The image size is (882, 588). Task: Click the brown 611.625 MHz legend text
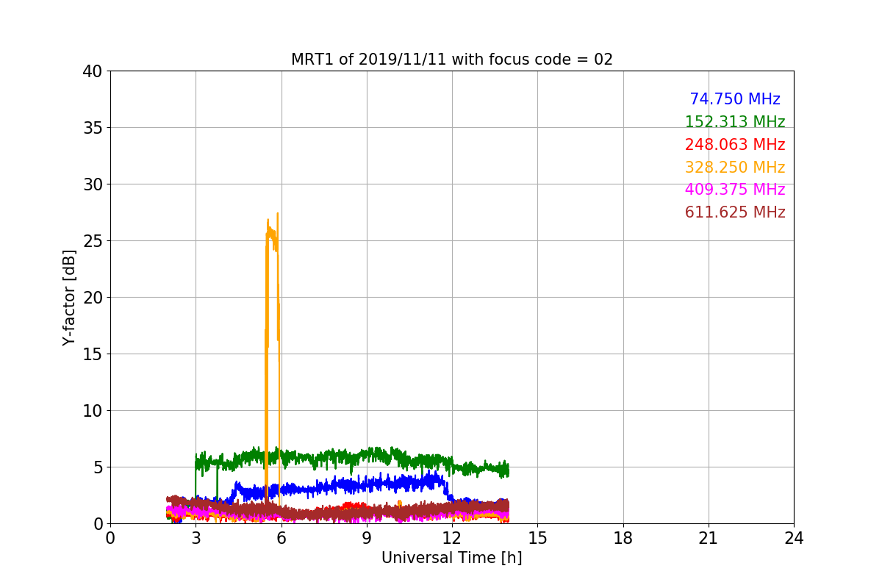[735, 212]
